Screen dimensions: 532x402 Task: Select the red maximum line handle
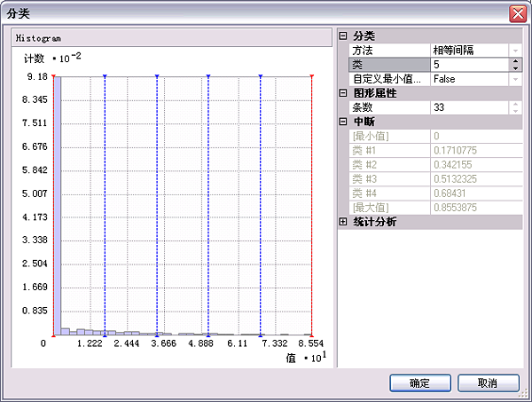click(x=312, y=77)
